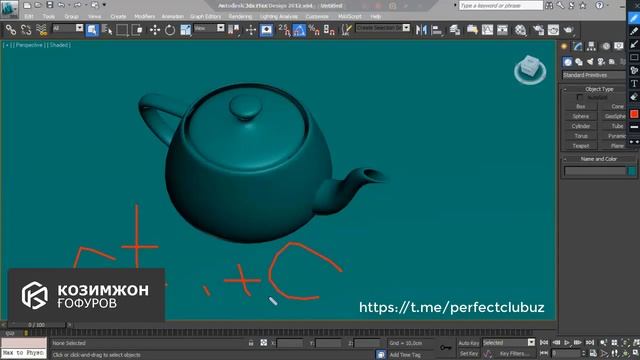Toggle the selection lock padlock icon

pyautogui.click(x=251, y=343)
